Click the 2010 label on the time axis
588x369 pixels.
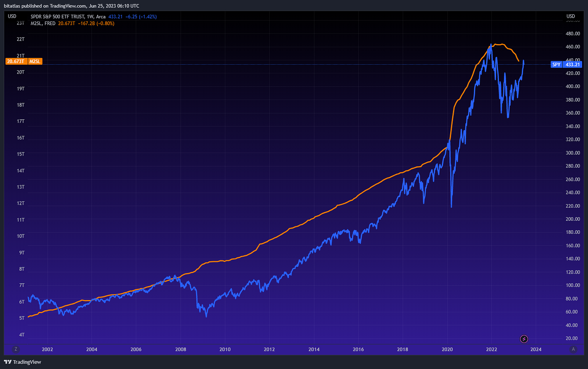225,349
